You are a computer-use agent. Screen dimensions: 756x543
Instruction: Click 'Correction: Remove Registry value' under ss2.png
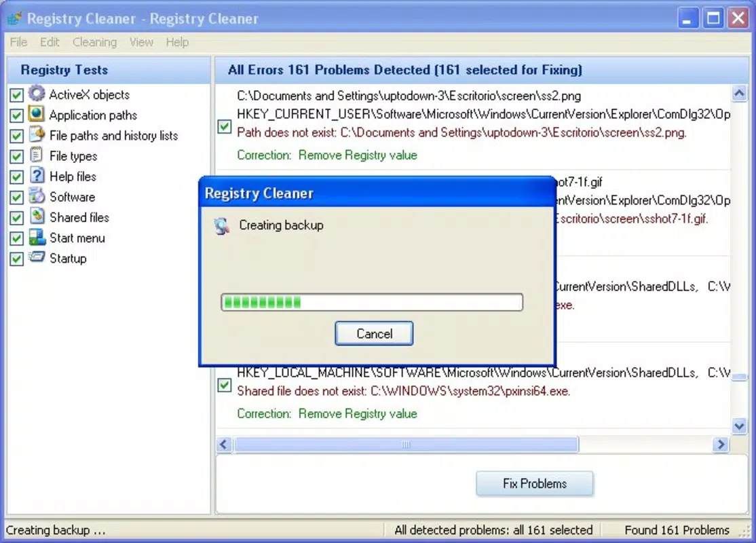coord(327,155)
